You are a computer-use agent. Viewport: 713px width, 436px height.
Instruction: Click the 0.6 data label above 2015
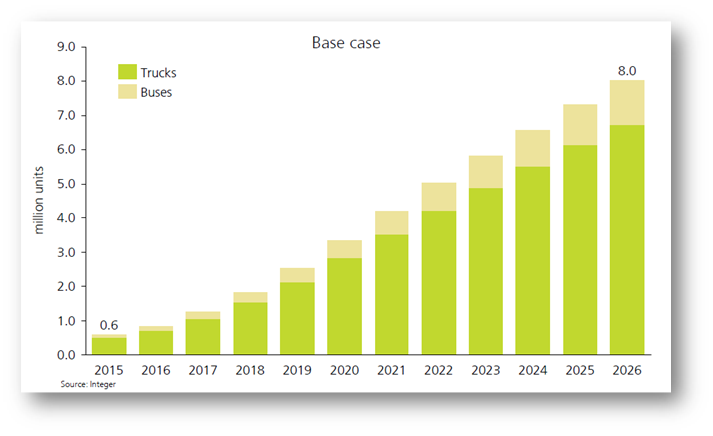[109, 325]
